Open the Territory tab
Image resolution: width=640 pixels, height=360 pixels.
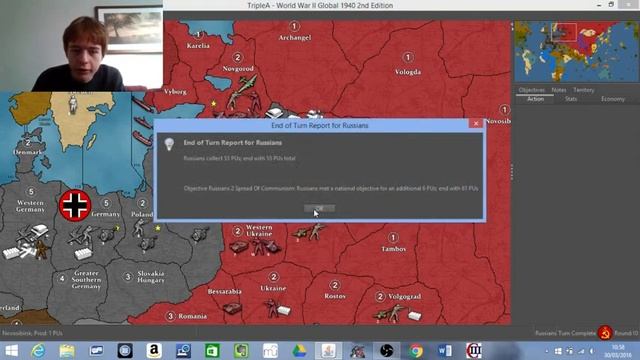coord(584,90)
